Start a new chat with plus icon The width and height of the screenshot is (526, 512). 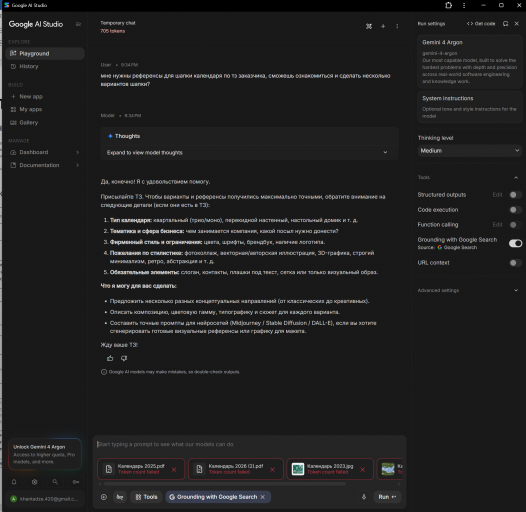pyautogui.click(x=383, y=26)
